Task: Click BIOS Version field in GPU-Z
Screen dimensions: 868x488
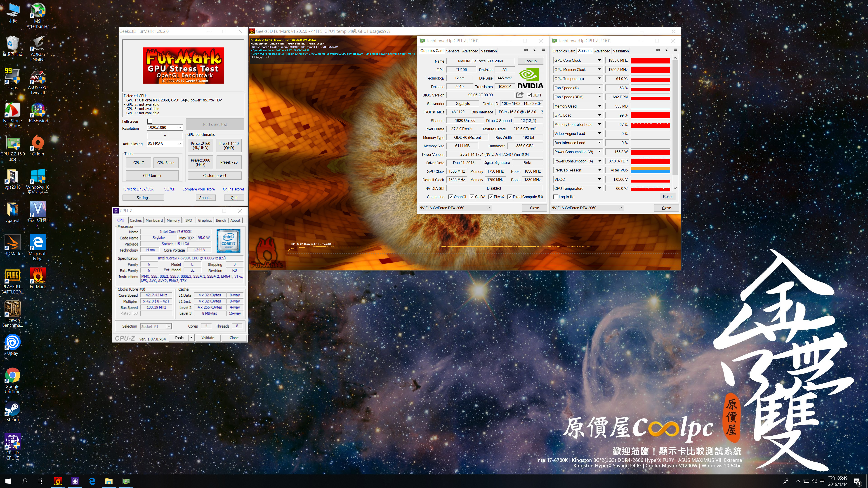Action: [x=480, y=95]
